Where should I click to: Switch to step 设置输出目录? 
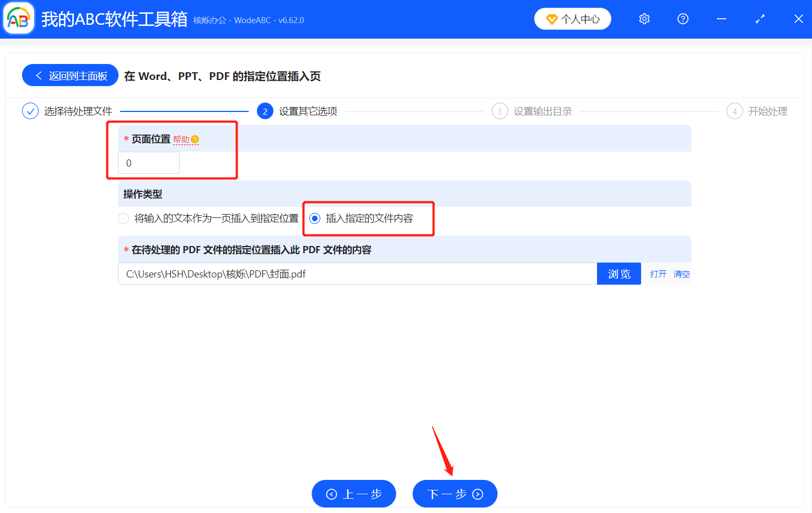499,111
